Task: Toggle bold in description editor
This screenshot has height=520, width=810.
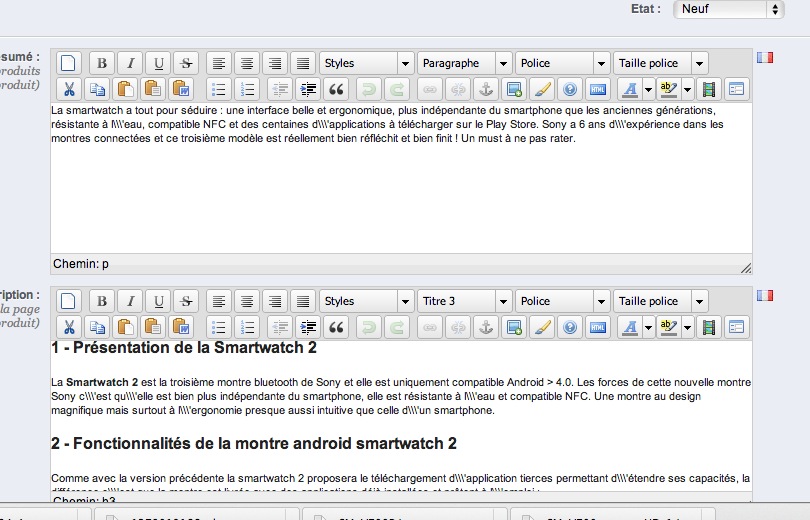Action: [x=102, y=301]
